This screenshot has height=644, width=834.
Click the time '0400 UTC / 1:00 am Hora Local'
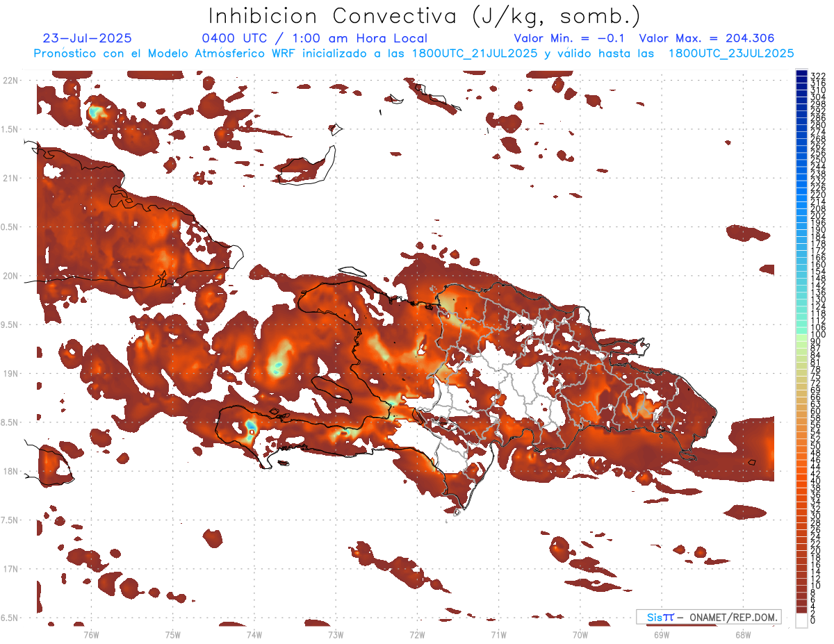315,39
